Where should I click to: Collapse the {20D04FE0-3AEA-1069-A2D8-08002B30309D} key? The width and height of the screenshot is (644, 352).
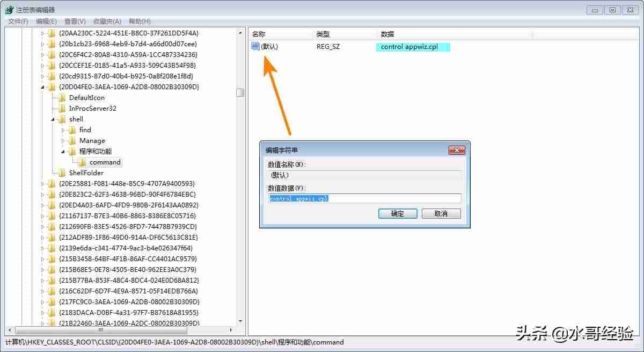pos(43,87)
